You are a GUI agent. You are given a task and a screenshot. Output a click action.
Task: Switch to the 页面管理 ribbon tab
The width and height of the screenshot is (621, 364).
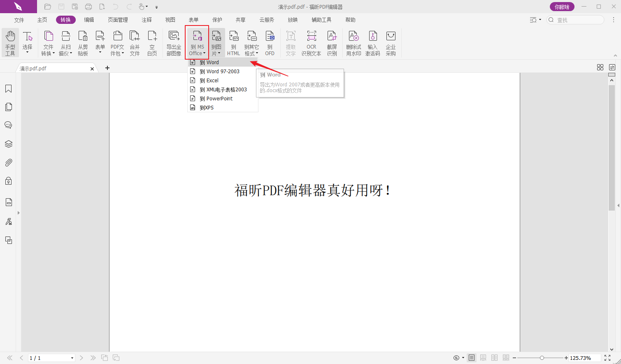click(x=118, y=20)
